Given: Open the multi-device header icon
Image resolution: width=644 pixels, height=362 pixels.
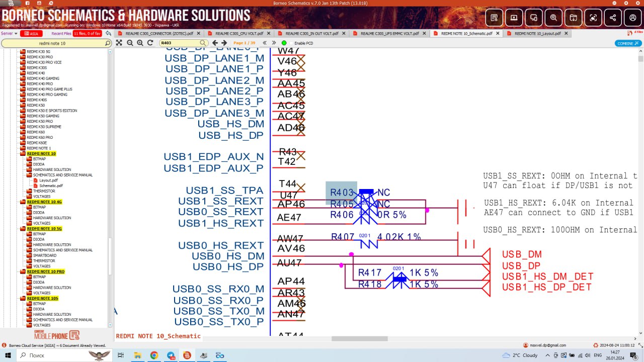Looking at the screenshot, I should [x=534, y=18].
